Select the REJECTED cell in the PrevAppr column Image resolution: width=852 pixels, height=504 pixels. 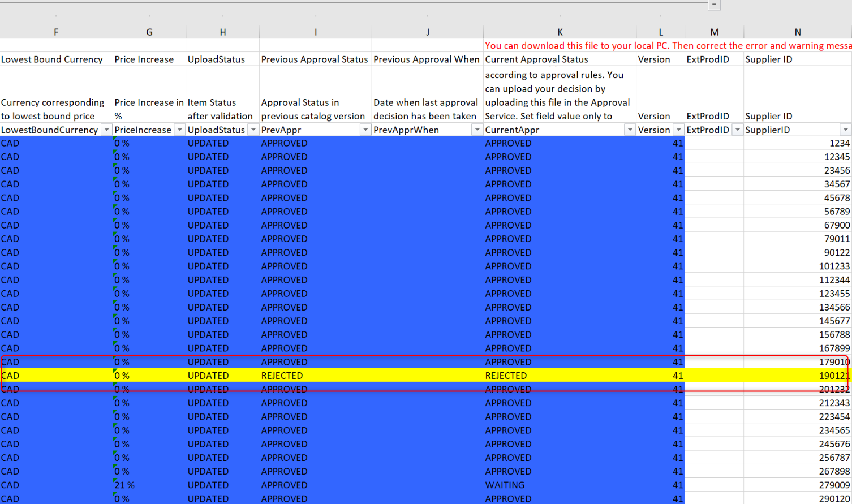(282, 376)
